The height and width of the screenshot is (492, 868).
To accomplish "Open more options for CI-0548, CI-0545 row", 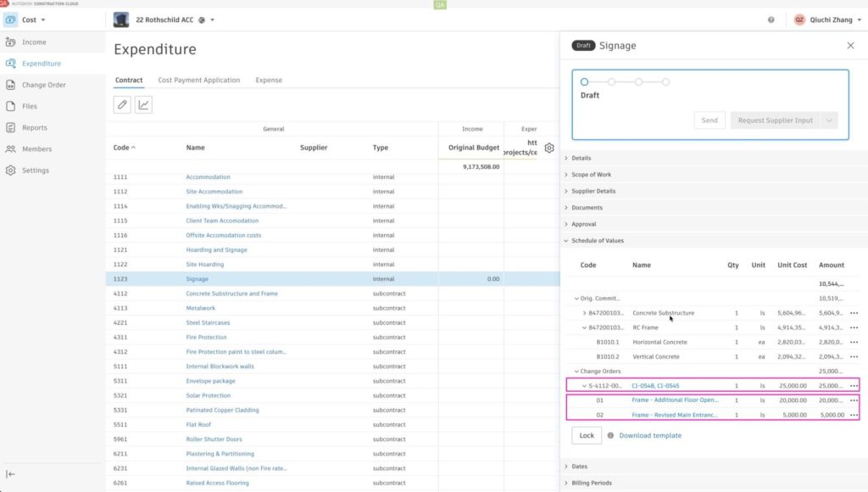I will pos(854,386).
